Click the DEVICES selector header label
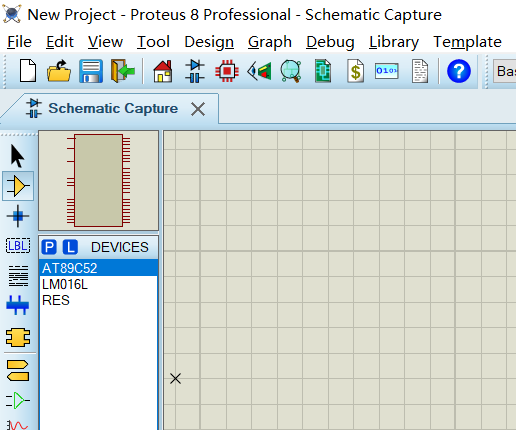The height and width of the screenshot is (430, 516). (x=120, y=247)
